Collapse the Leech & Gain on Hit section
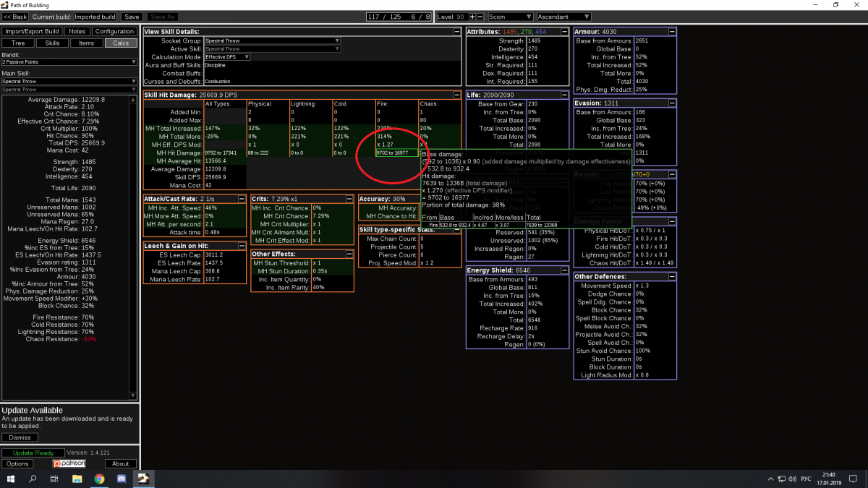This screenshot has width=868, height=488. pyautogui.click(x=242, y=246)
